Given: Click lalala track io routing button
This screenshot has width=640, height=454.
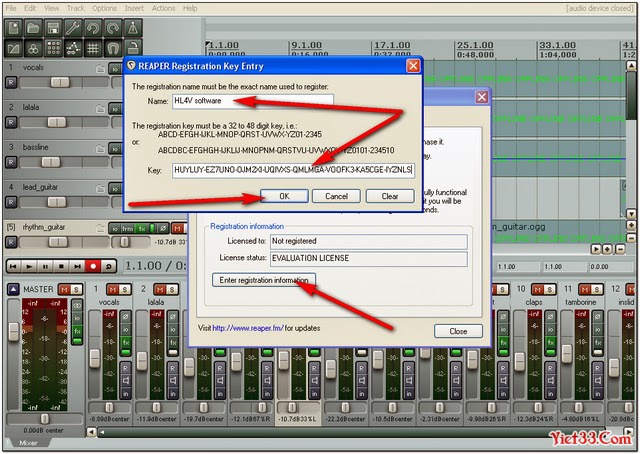Looking at the screenshot, I should coord(115,109).
